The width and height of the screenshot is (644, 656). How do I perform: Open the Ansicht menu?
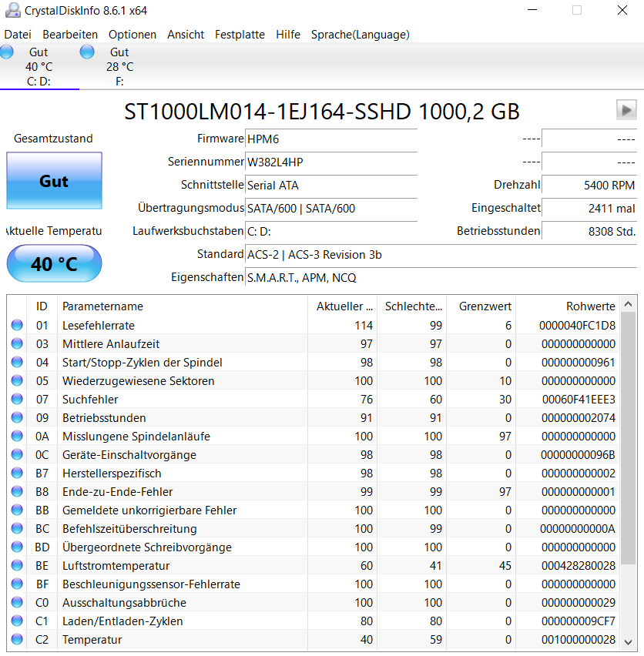click(x=186, y=35)
